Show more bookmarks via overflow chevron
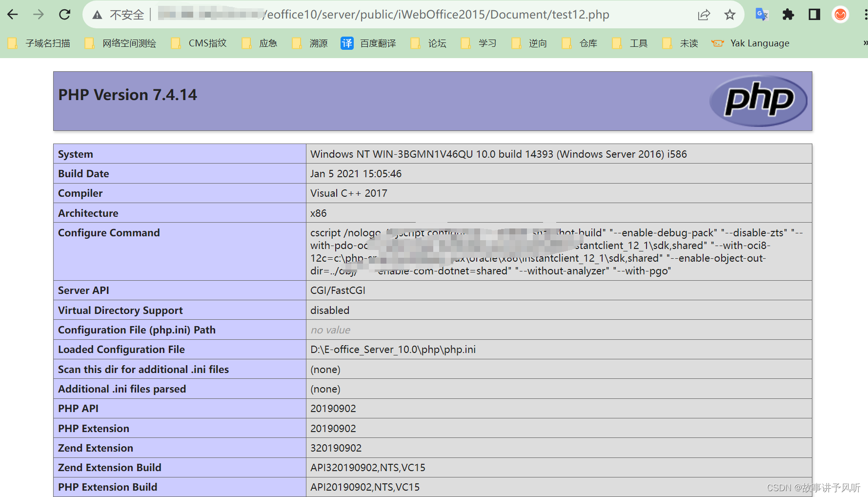 (865, 43)
